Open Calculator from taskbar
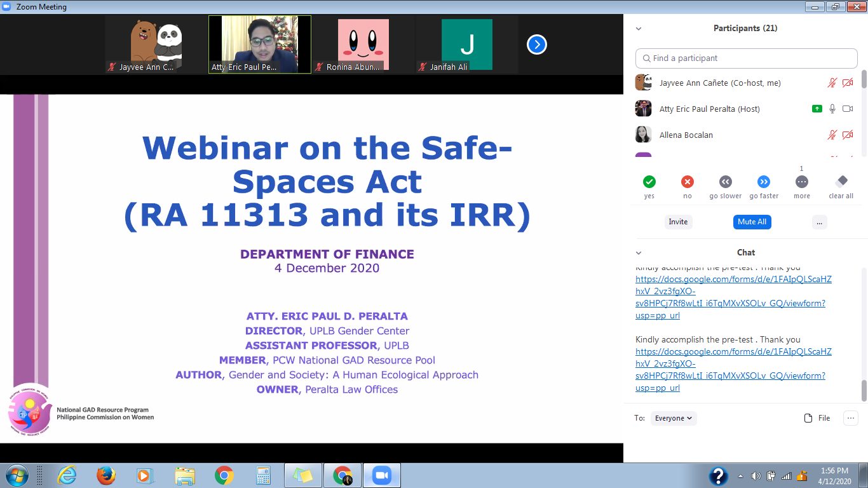This screenshot has height=488, width=868. pyautogui.click(x=263, y=476)
